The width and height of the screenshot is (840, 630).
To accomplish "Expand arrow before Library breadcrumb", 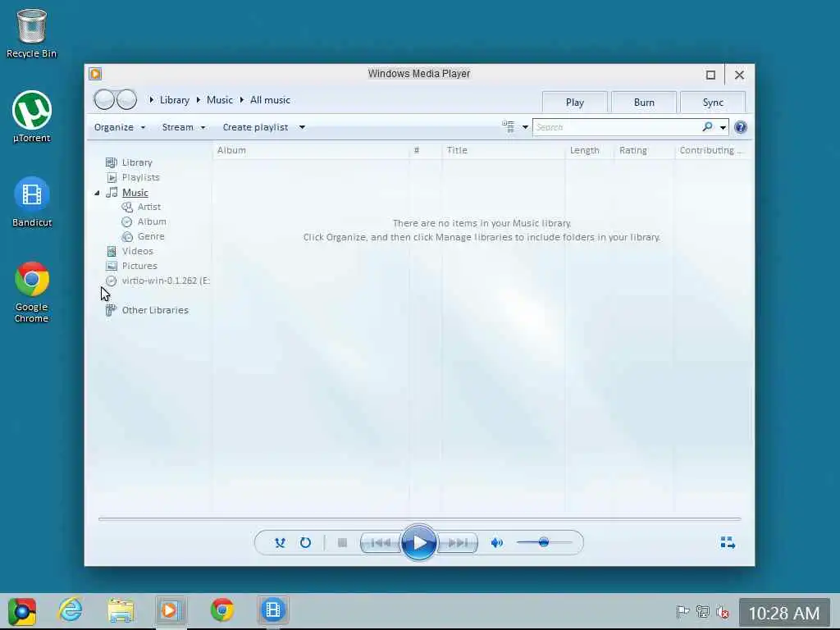I will [x=152, y=99].
